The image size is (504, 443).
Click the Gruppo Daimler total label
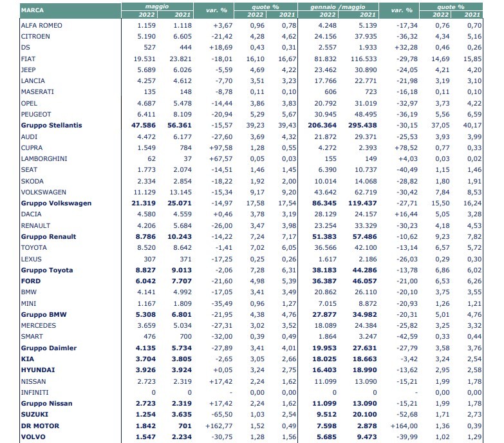pos(49,348)
